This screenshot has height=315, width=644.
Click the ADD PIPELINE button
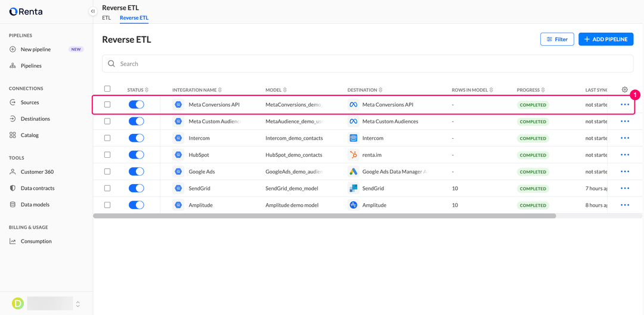[x=606, y=39]
